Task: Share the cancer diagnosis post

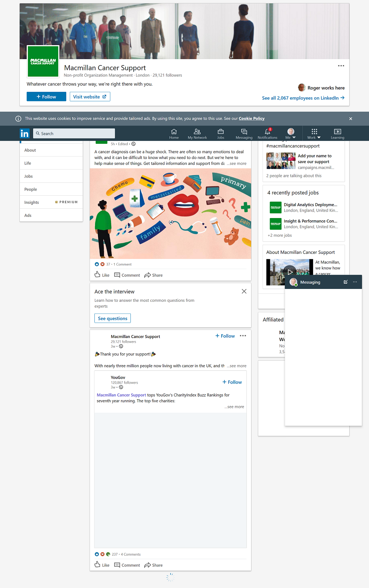Action: coord(154,275)
